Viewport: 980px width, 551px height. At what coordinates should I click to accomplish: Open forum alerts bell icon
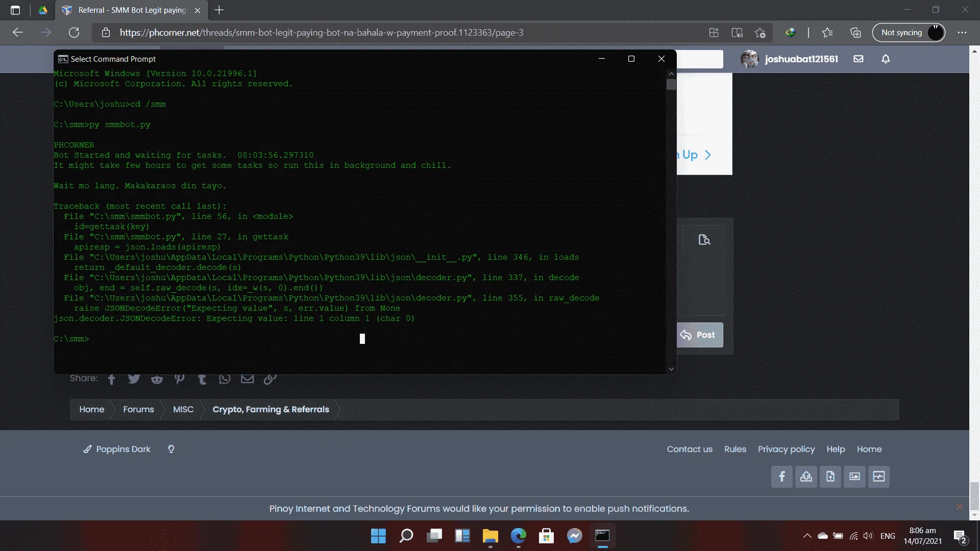[x=886, y=59]
